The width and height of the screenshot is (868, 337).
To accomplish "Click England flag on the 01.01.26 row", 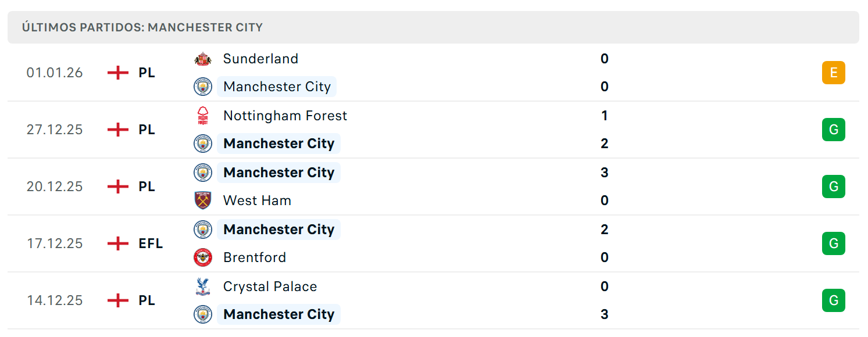I will (118, 73).
